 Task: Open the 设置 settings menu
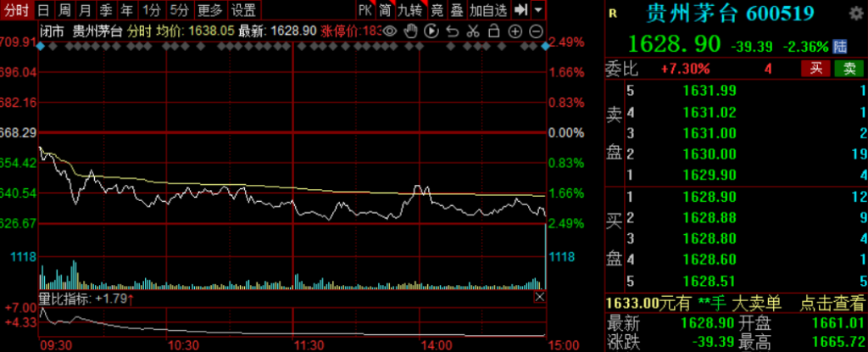tap(243, 10)
